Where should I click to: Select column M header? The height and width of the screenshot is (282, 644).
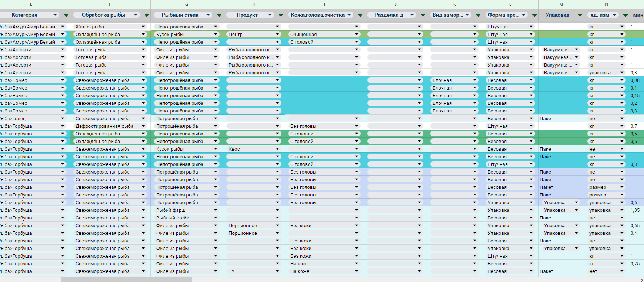click(561, 4)
